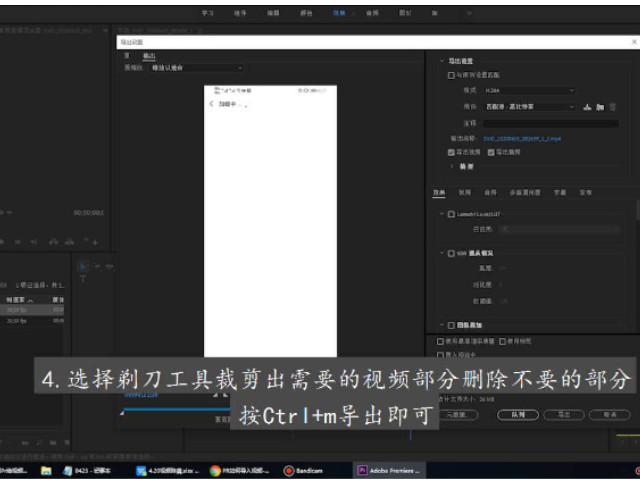Collapse the Lumetri Look/LUT section

[x=442, y=214]
